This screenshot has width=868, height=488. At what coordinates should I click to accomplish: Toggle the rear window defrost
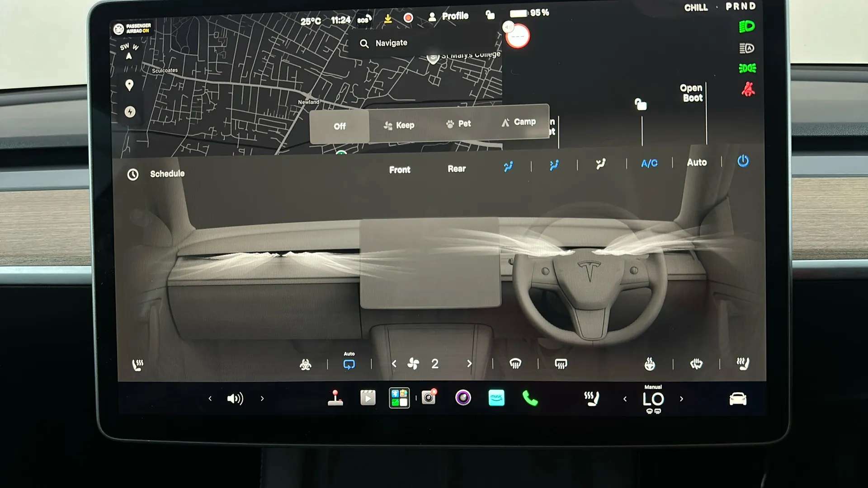pos(561,364)
